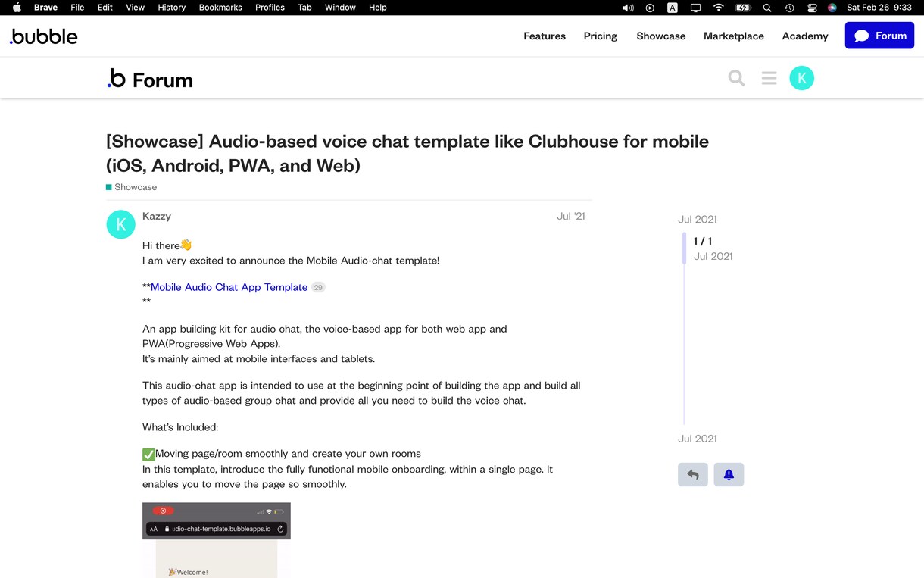Open the K user avatar menu in header
924x578 pixels.
(801, 78)
